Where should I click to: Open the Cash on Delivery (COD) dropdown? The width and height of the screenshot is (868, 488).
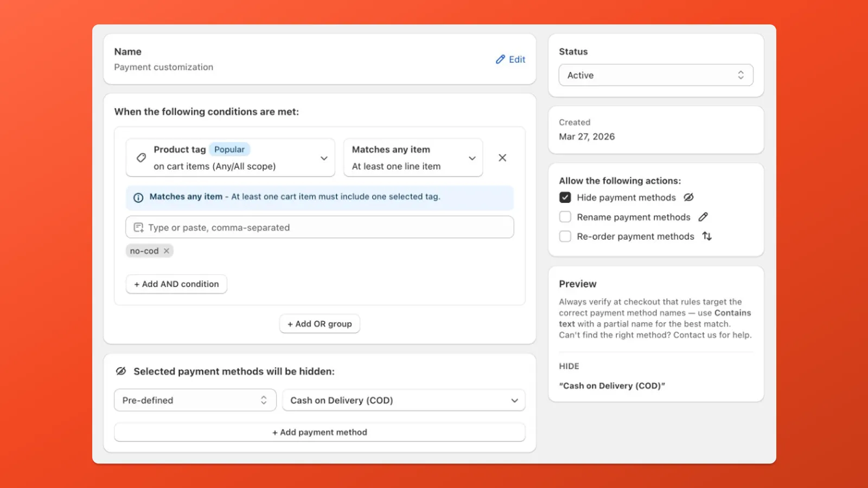404,400
